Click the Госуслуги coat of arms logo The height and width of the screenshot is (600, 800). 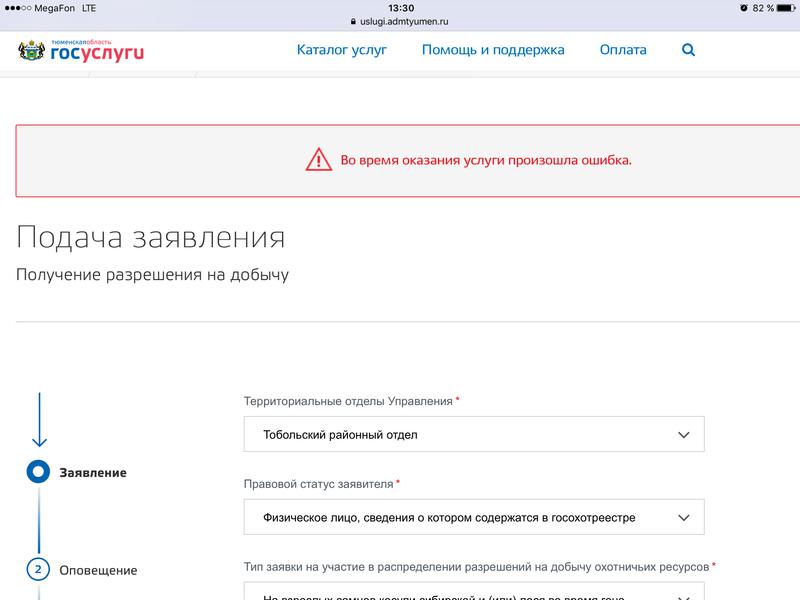click(31, 51)
